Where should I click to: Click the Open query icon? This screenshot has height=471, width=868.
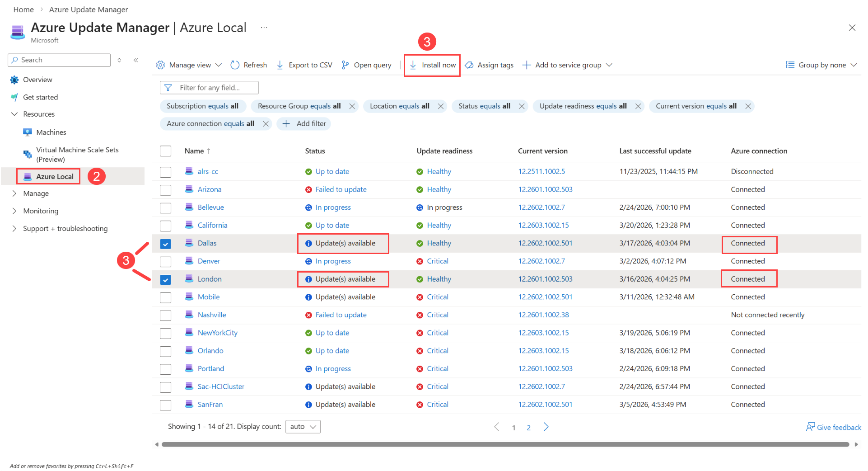tap(345, 65)
